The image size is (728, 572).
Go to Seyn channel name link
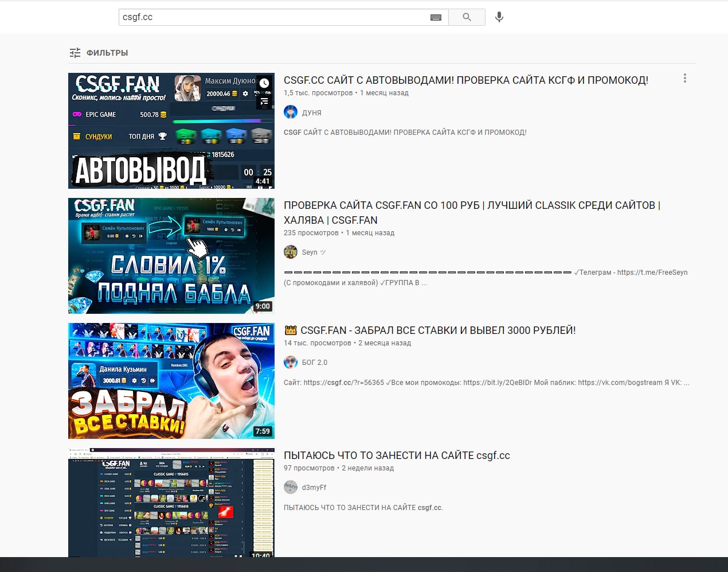pos(314,252)
